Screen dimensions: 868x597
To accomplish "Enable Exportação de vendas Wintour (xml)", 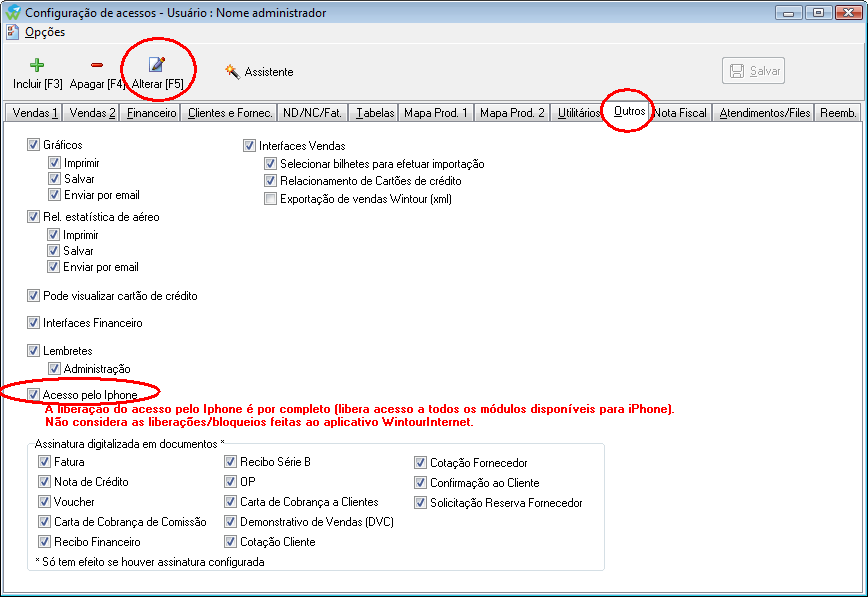I will point(270,199).
